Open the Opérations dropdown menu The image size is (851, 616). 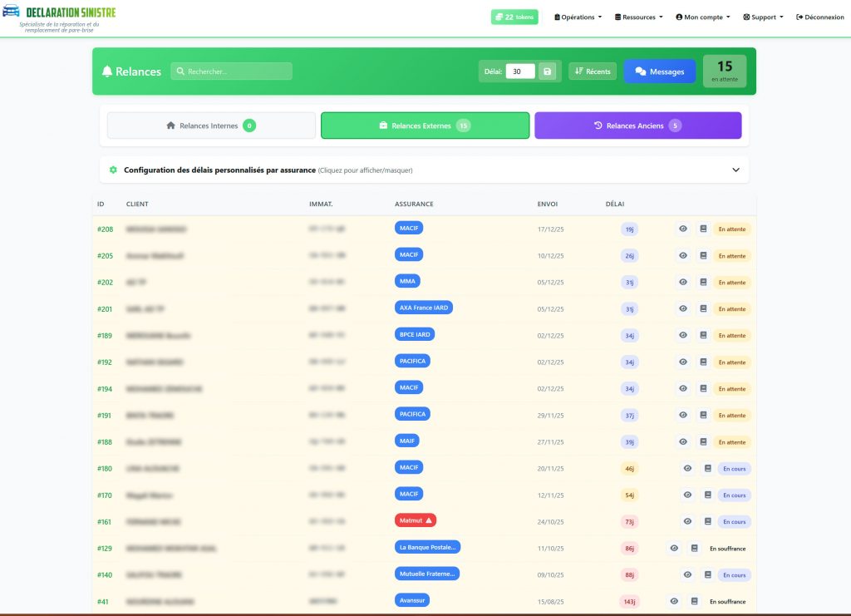(578, 17)
